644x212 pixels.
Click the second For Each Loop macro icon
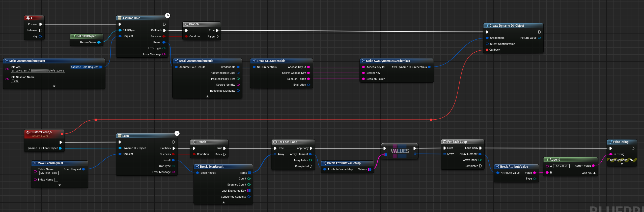445,142
